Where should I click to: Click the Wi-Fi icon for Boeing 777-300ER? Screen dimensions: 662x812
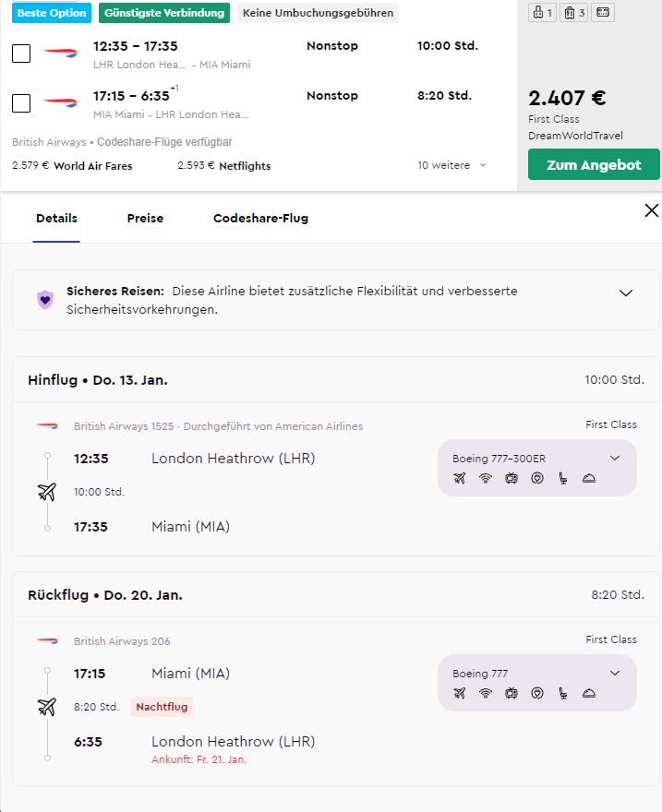[x=486, y=478]
